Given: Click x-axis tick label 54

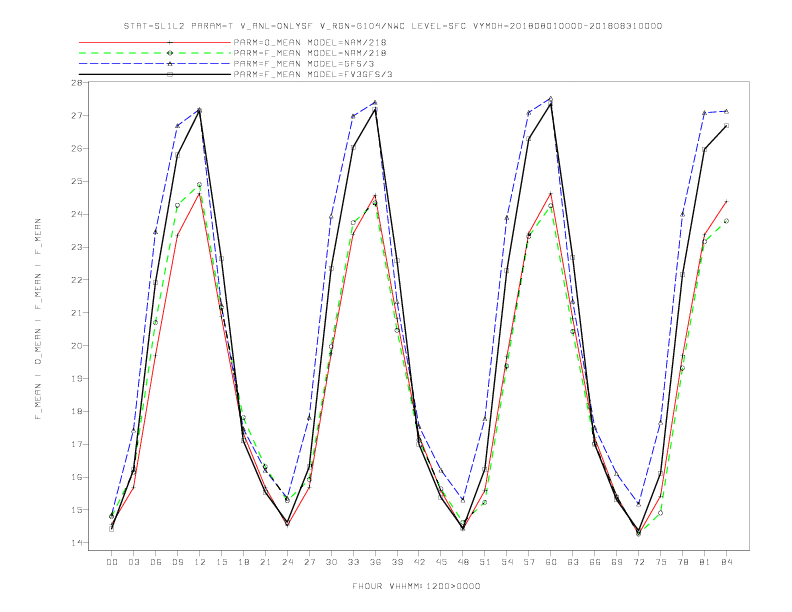Looking at the screenshot, I should coord(507,562).
